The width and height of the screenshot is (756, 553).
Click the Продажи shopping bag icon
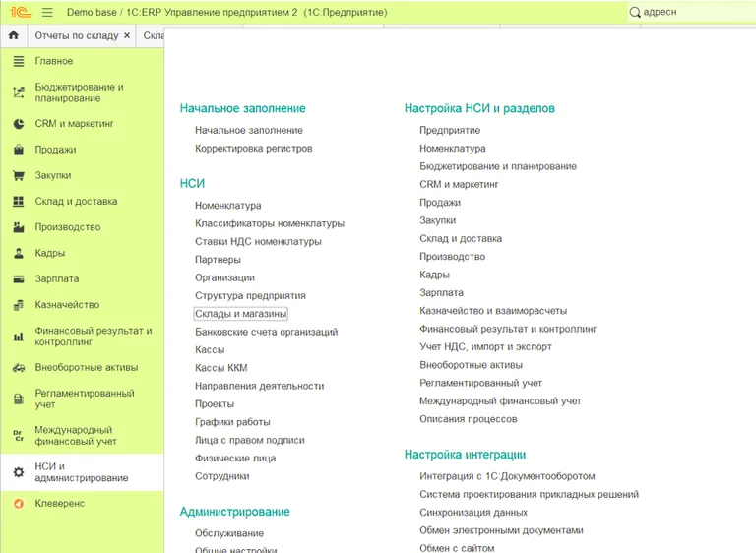click(18, 151)
